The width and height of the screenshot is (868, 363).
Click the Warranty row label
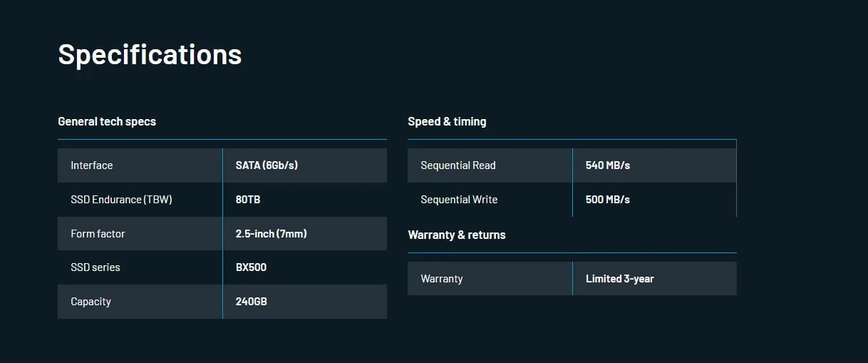click(x=442, y=279)
